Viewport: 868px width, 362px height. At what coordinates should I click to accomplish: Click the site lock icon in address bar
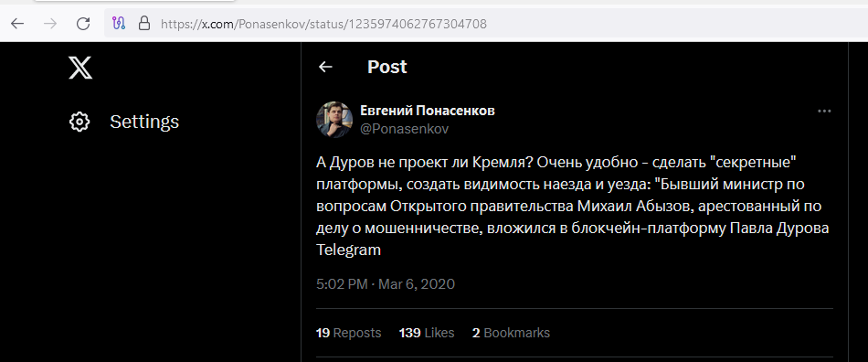pyautogui.click(x=144, y=23)
